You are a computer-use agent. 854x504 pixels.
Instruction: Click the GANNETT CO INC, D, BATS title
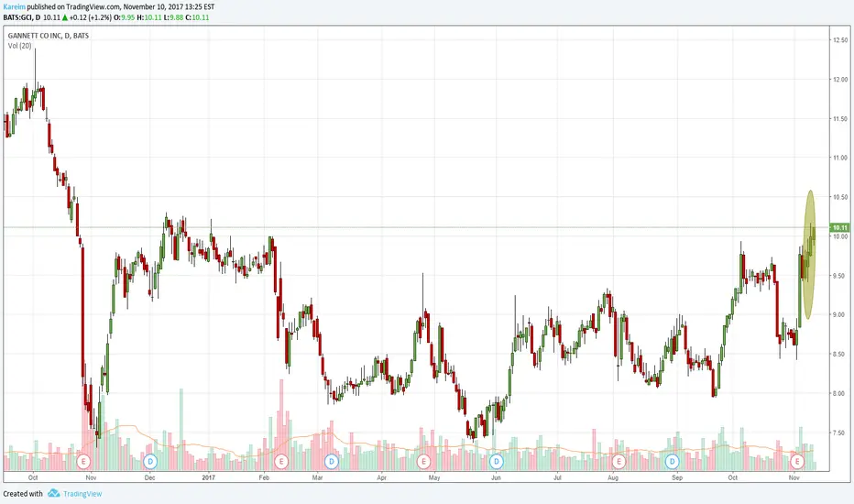49,36
